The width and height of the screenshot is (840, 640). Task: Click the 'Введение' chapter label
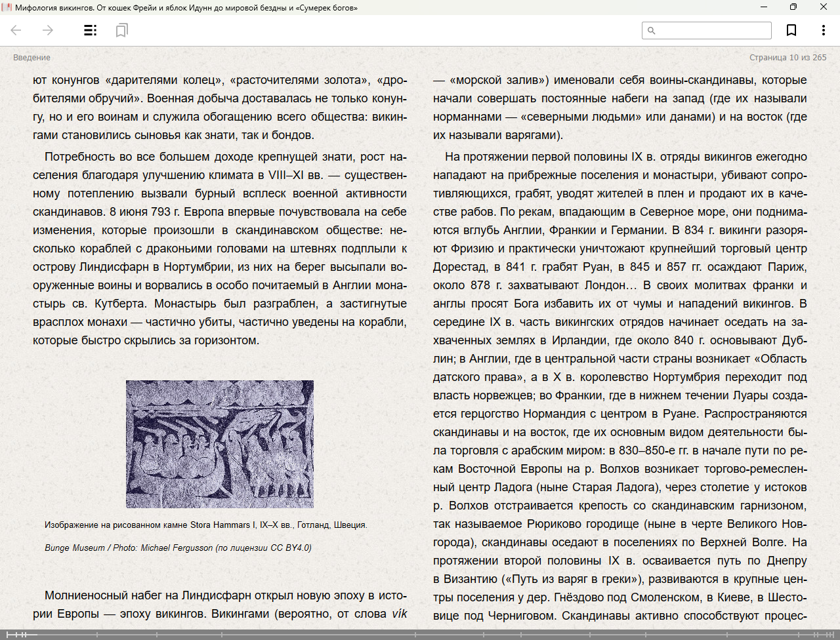pos(31,58)
